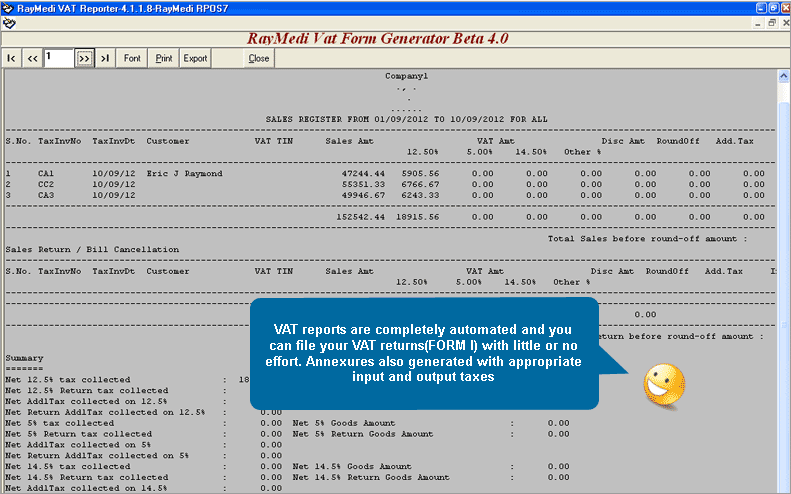Viewport: 791px width, 494px height.
Task: Close the inner report window
Action: click(x=785, y=23)
